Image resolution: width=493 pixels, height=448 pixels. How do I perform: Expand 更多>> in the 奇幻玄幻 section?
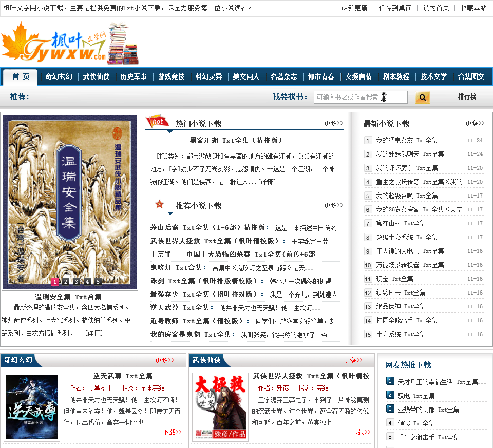(x=165, y=360)
